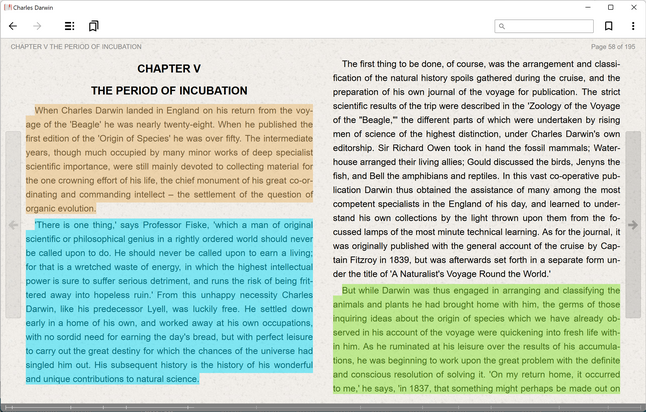Click the reading progress bar at bottom
The height and width of the screenshot is (412, 646).
[322, 407]
